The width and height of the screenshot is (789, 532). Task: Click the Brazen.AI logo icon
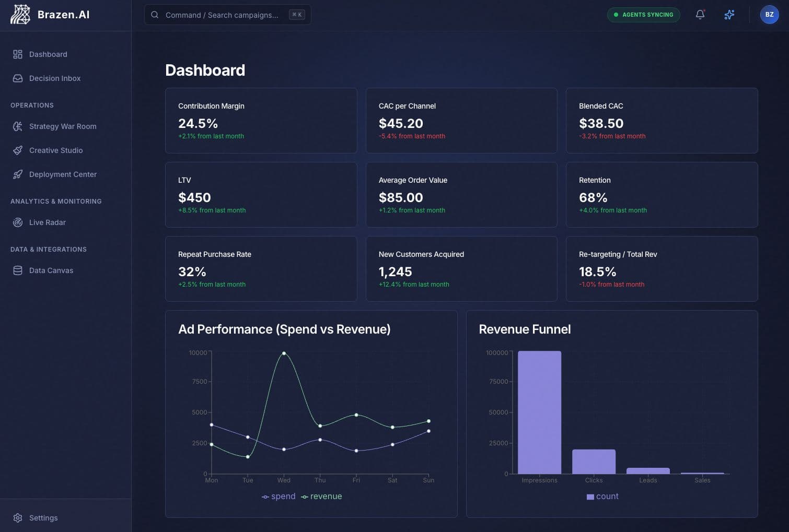(x=20, y=15)
